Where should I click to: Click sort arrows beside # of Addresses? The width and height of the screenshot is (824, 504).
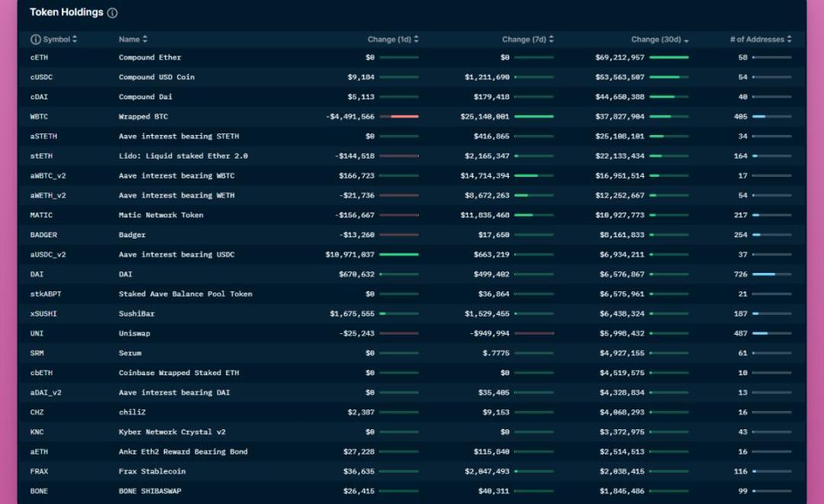pyautogui.click(x=790, y=40)
